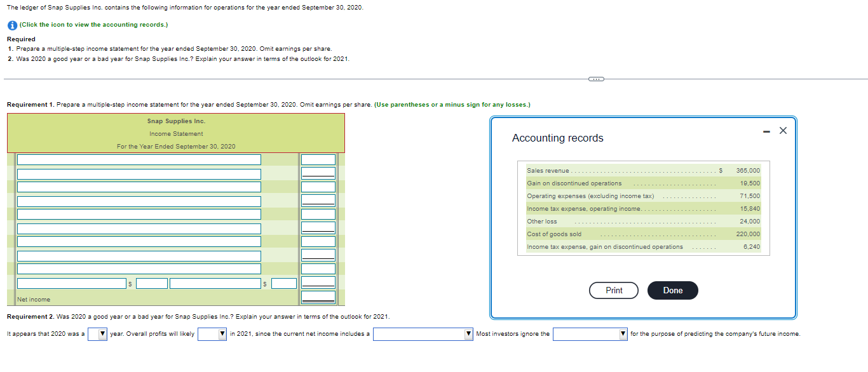Click the 'Cost of goods sold' record line
868x372 pixels.
[554, 234]
